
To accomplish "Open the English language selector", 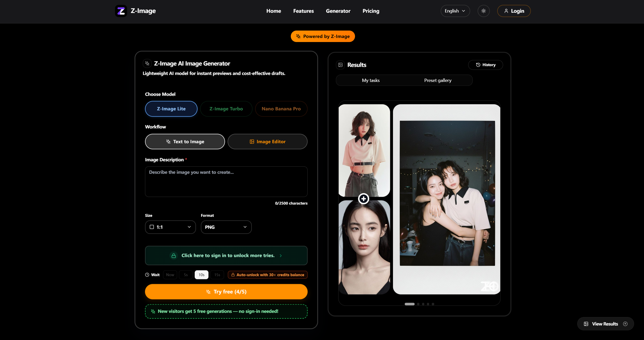I will [455, 11].
